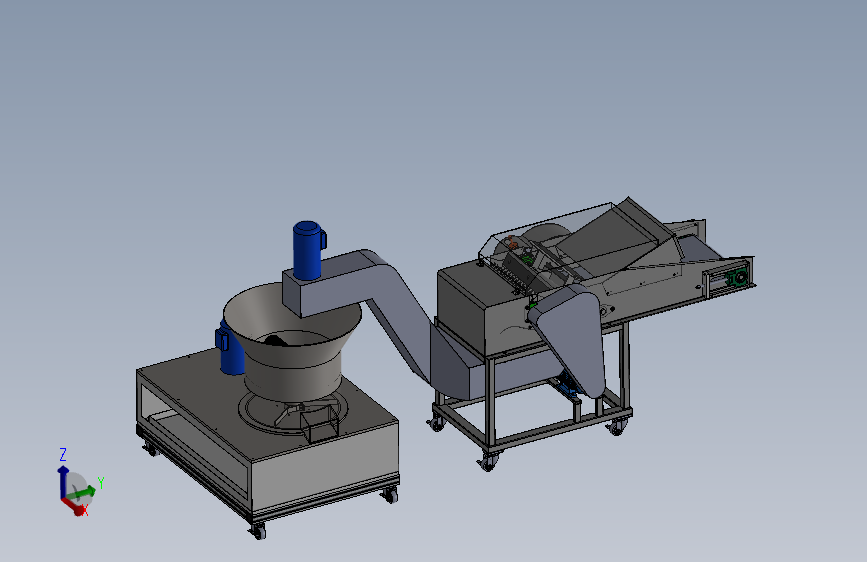Select the small collection box under the hopper

[x=319, y=423]
